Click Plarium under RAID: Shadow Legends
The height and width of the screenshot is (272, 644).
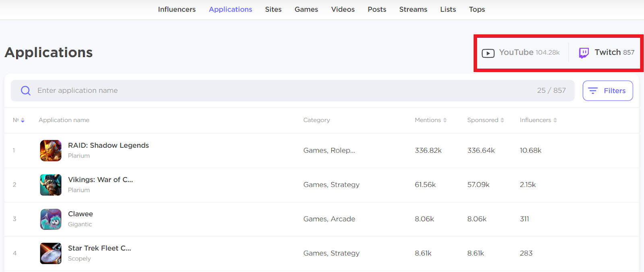click(79, 156)
